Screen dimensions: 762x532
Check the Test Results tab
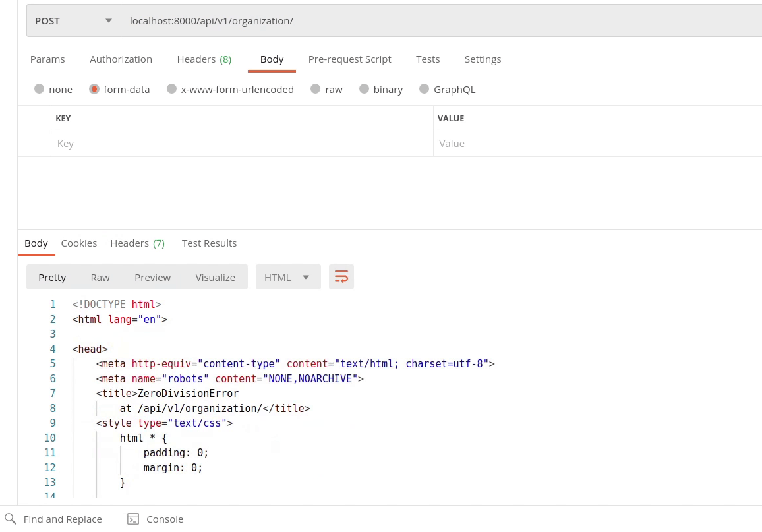(x=209, y=243)
